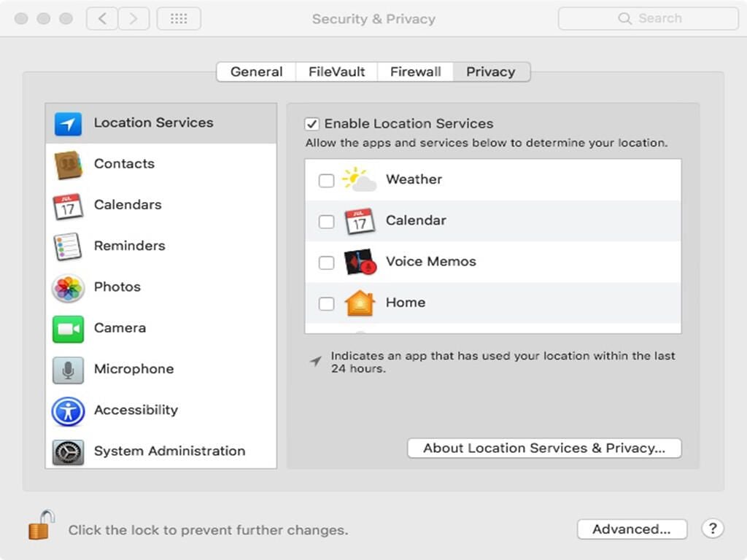Click the Voice Memos label

[430, 262]
